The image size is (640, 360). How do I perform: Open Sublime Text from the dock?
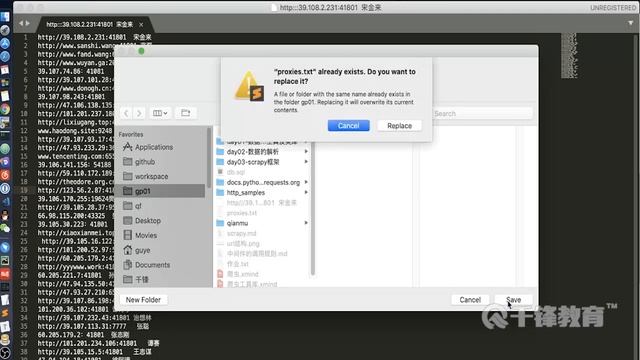5,313
